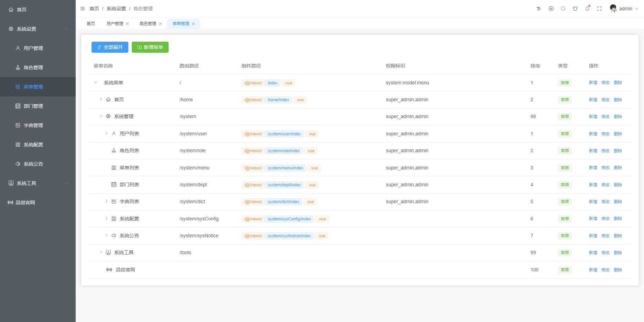The width and height of the screenshot is (644, 322).
Task: Click the font size icon in header
Action: click(539, 9)
